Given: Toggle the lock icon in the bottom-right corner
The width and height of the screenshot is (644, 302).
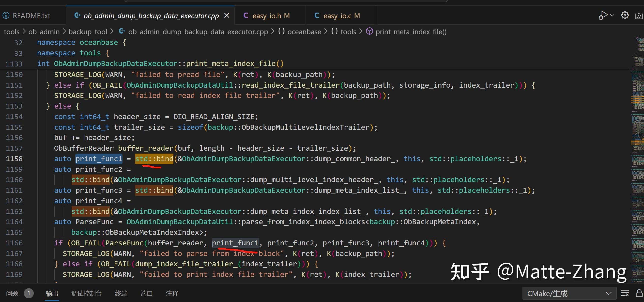Looking at the screenshot, I should [639, 293].
